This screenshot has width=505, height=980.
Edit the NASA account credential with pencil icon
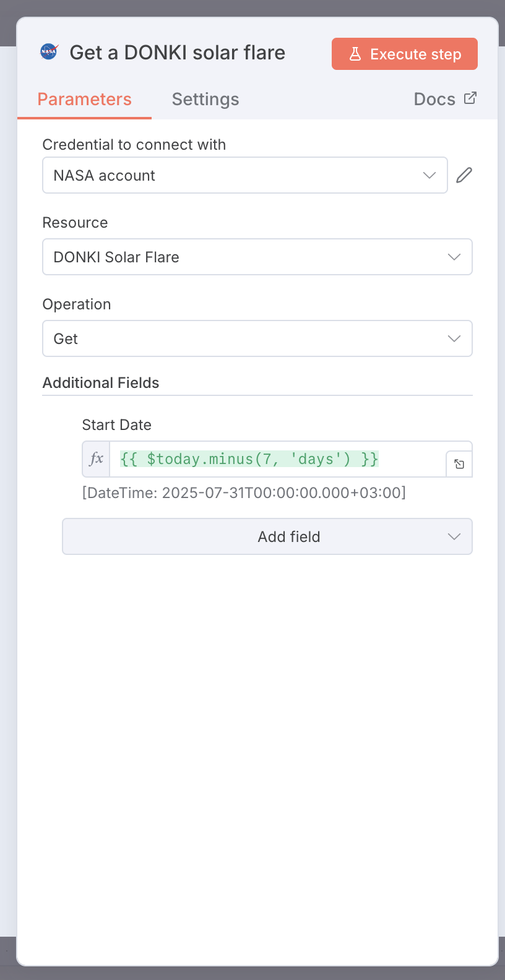464,175
